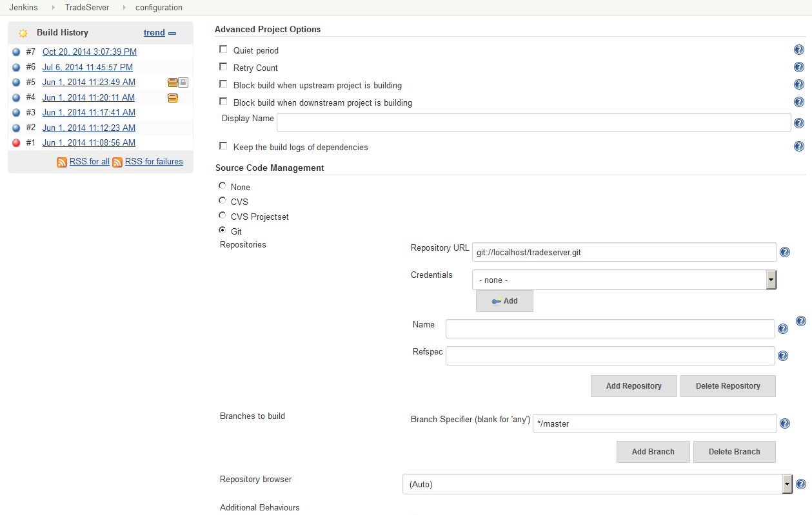Click the Add Branch button
The width and height of the screenshot is (812, 515).
653,452
